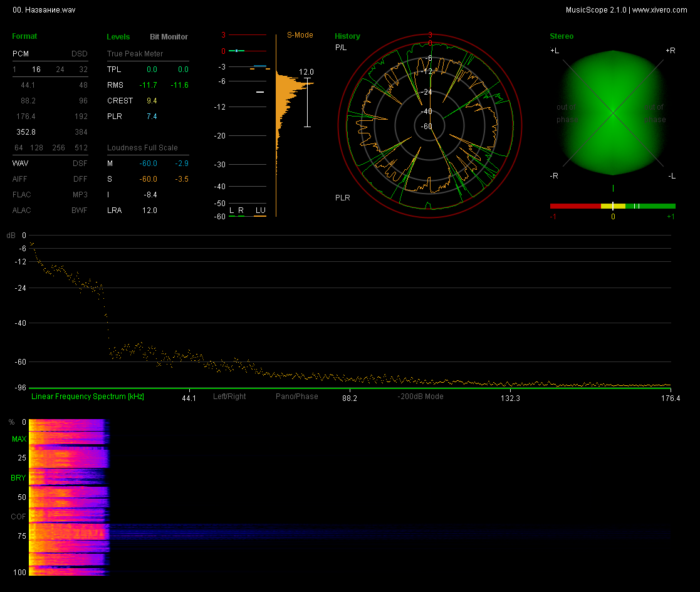This screenshot has width=700, height=592.
Task: Click the DSF file type label
Action: coord(80,164)
